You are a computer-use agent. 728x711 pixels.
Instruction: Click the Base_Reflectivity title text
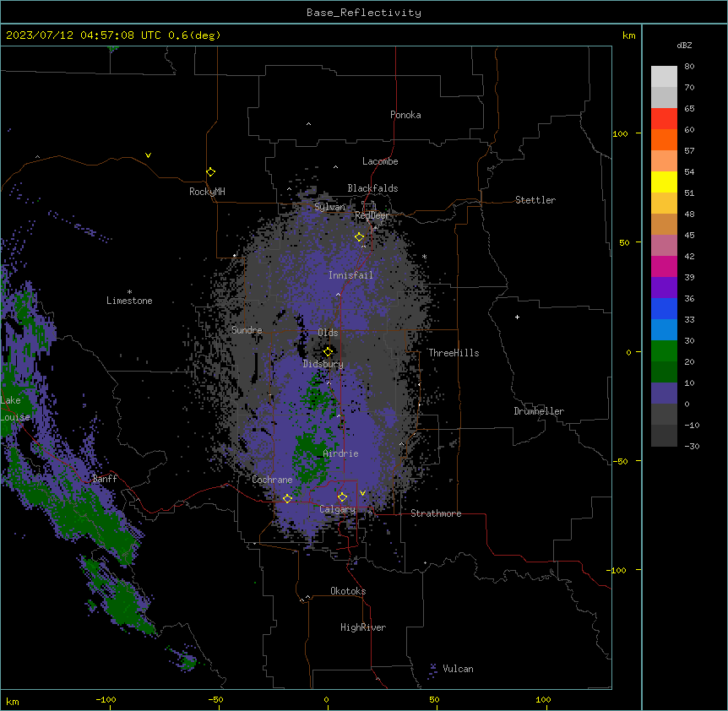[x=364, y=13]
